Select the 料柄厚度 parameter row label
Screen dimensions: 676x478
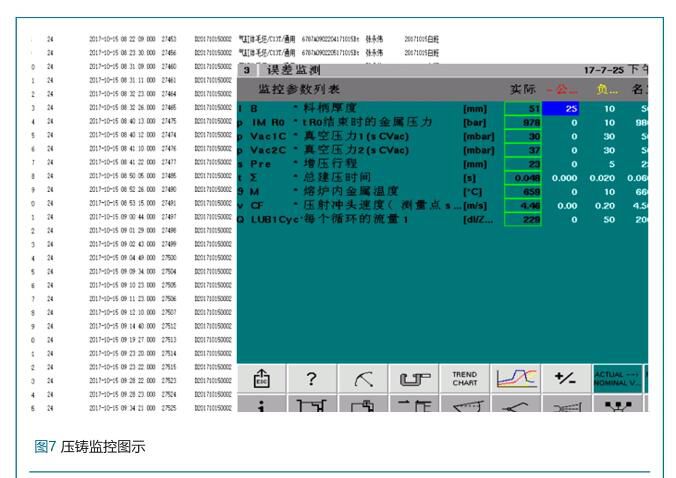click(330, 108)
